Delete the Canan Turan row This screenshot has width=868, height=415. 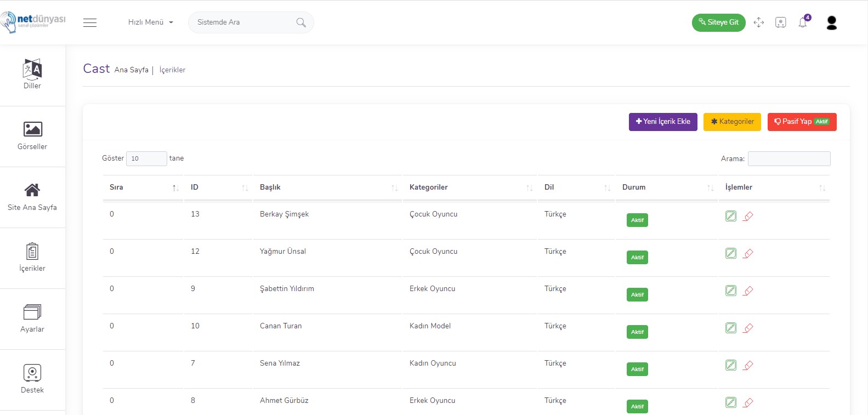pos(748,328)
